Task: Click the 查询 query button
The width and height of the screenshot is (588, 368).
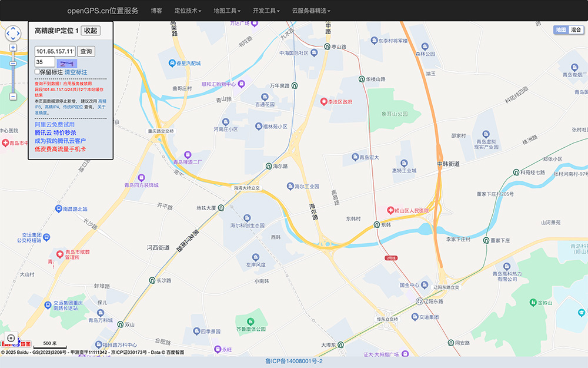Action: [86, 51]
